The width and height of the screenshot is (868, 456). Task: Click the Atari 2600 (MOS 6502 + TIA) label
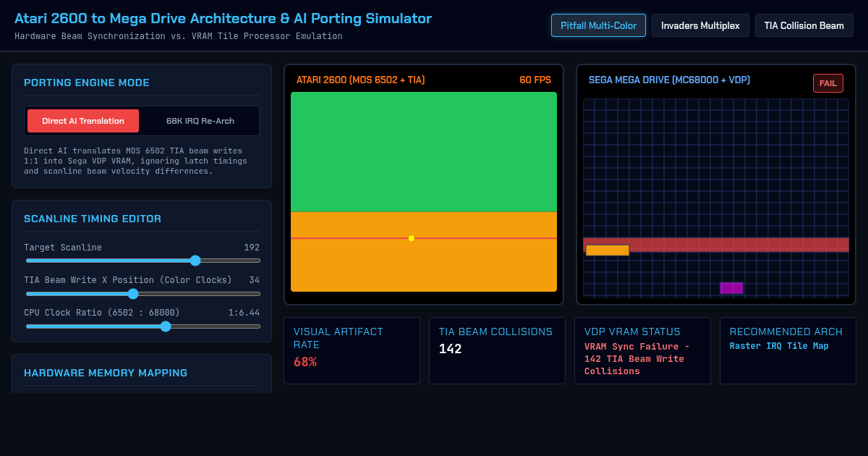[x=361, y=80]
